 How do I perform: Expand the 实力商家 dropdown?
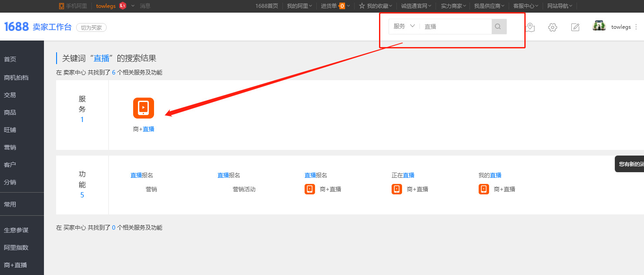[465, 6]
